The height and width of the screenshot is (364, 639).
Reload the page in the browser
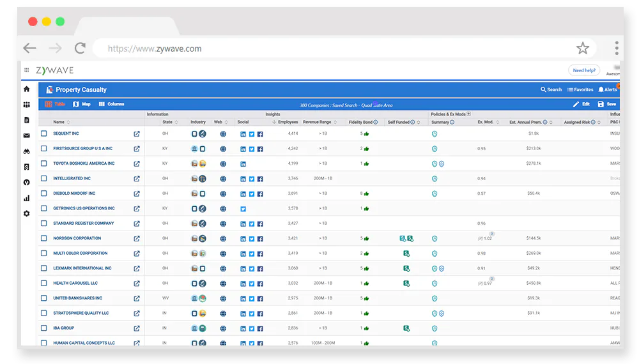coord(80,49)
